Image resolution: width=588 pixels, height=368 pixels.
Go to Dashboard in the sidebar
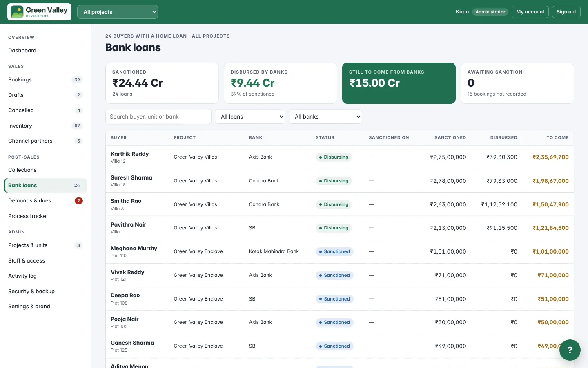[x=45, y=51]
